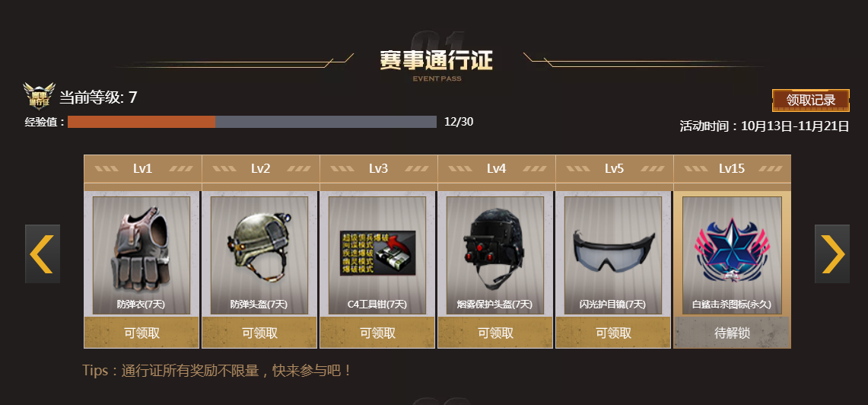This screenshot has width=868, height=405.
Task: Click the experience progress bar
Action: (252, 122)
